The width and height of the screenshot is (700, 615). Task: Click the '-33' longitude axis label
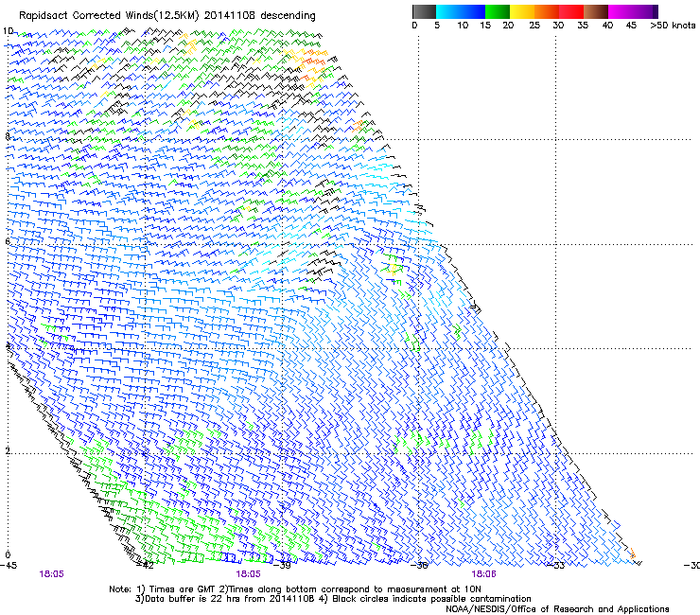coord(556,566)
